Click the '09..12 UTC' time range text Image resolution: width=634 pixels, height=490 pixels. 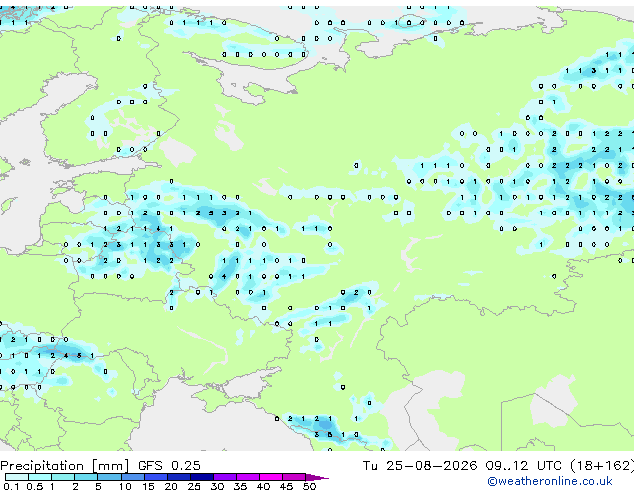[x=524, y=465]
